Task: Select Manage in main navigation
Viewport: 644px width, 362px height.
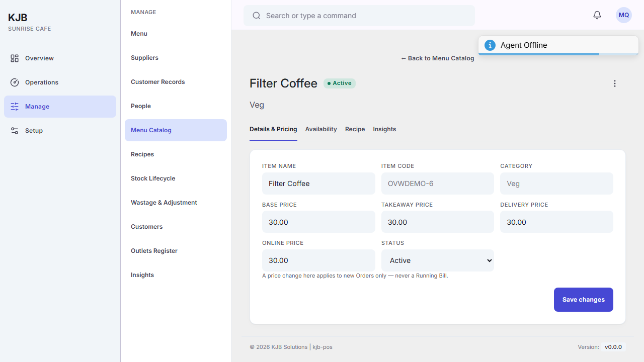Action: pyautogui.click(x=60, y=107)
